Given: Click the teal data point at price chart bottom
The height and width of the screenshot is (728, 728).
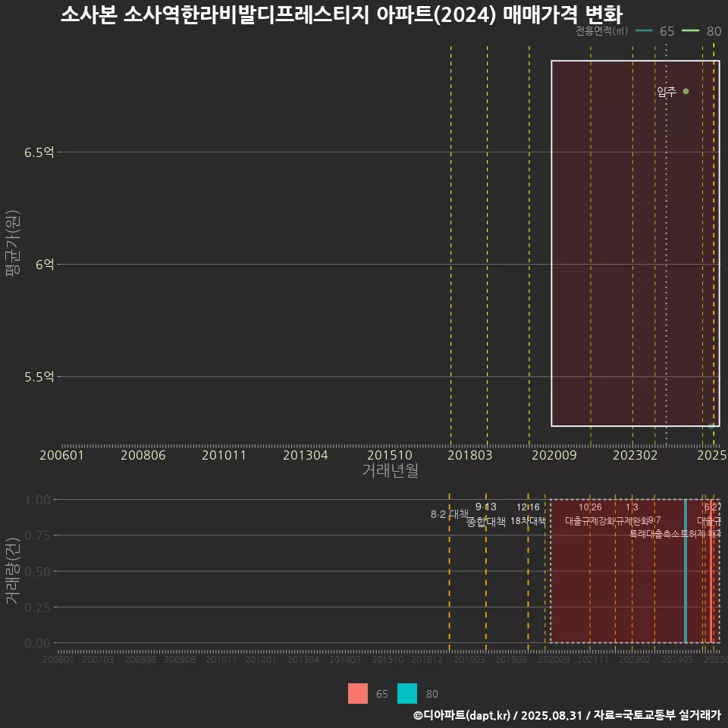Looking at the screenshot, I should pyautogui.click(x=711, y=425).
